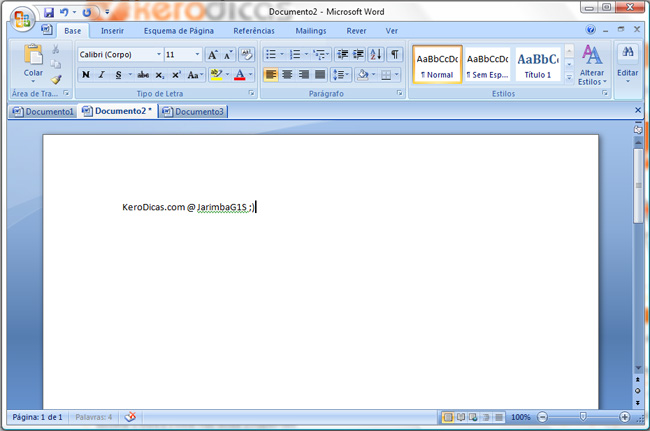
Task: Zoom in with the plus button
Action: (x=624, y=417)
